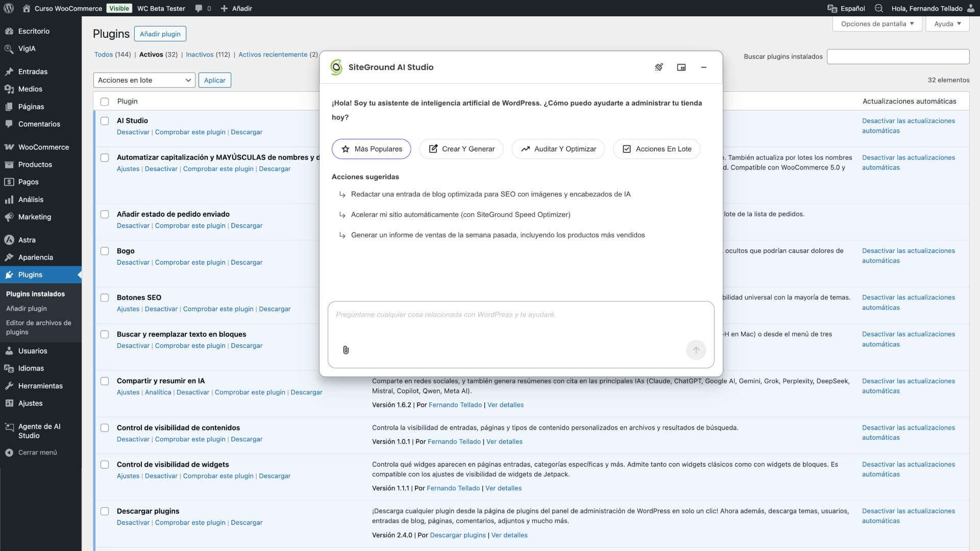
Task: Open the Español language switcher icon
Action: click(x=832, y=8)
